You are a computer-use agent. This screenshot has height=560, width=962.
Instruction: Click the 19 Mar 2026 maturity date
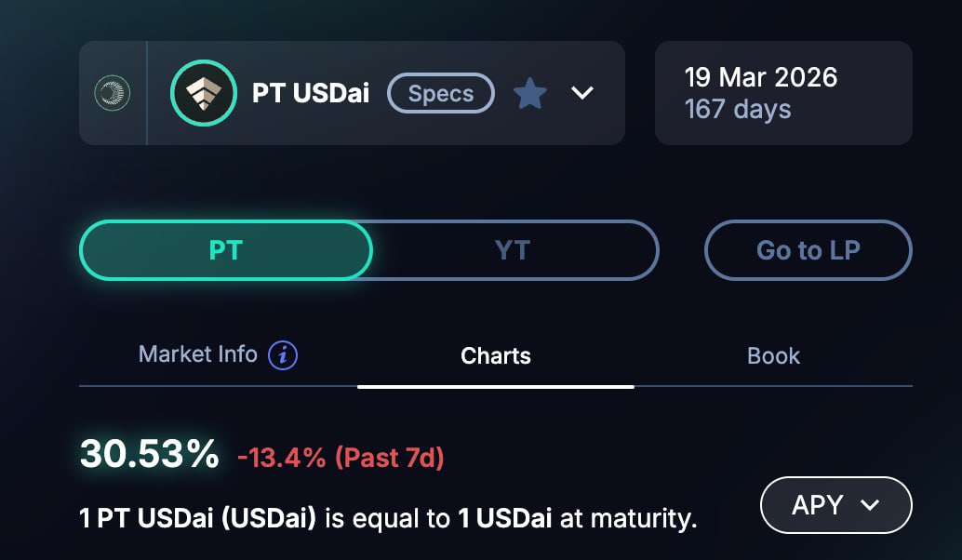[x=760, y=76]
